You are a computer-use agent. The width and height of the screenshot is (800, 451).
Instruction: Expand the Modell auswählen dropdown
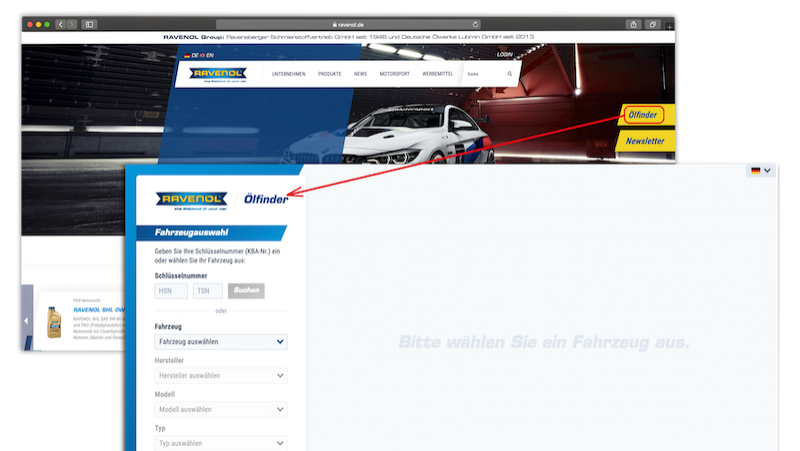pyautogui.click(x=221, y=409)
